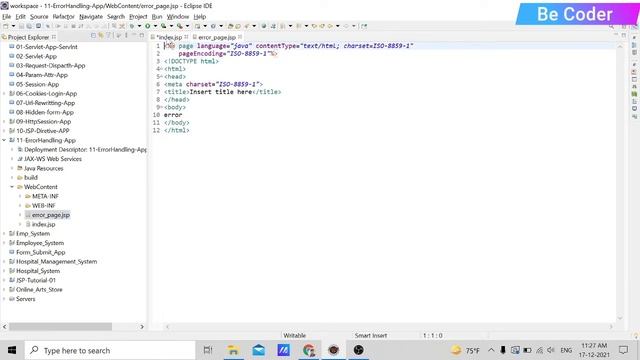This screenshot has width=640, height=360.
Task: Open the dropdown next to New icon
Action: coord(13,26)
